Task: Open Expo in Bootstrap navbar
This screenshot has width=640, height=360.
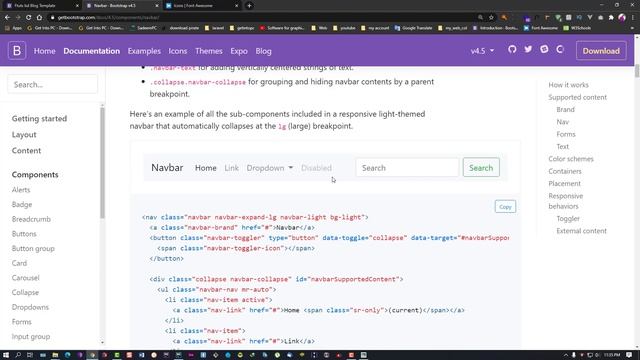Action: [239, 51]
